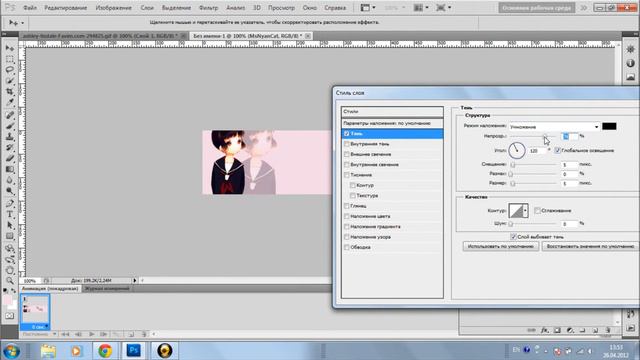Enable the Обводка checkbox
Viewport: 640px width, 360px height.
point(347,247)
